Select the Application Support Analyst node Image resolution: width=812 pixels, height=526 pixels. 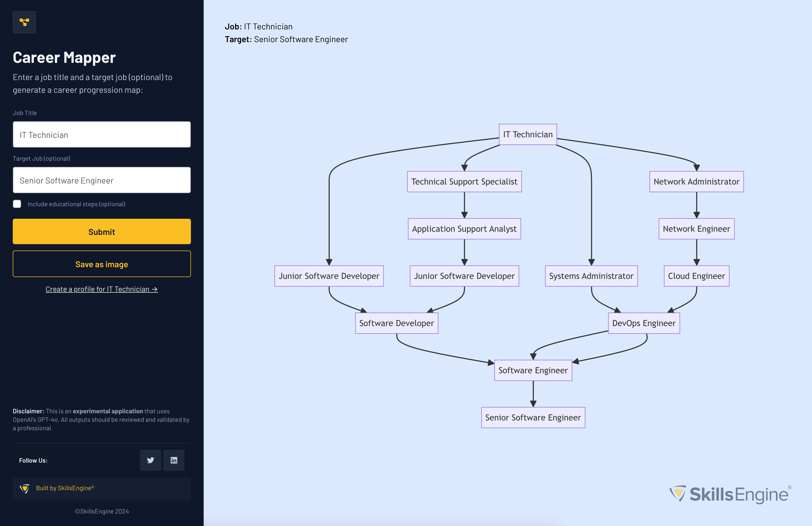point(464,229)
